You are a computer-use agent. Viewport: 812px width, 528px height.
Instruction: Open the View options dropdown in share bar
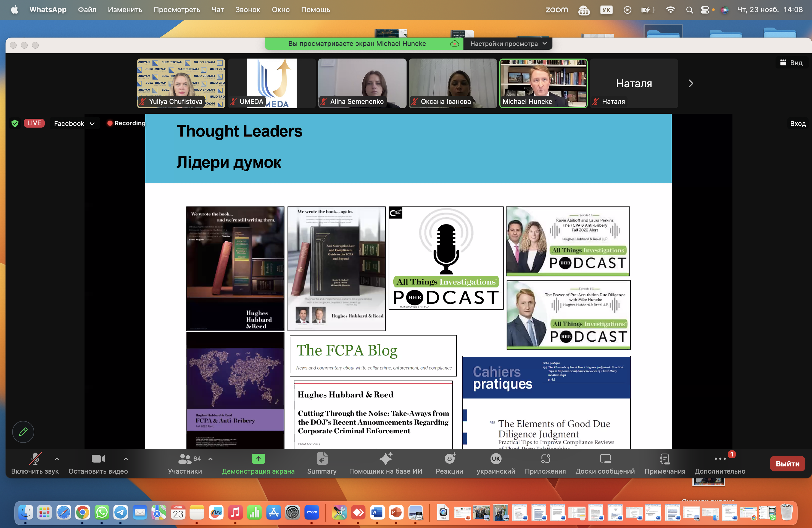[x=508, y=44]
